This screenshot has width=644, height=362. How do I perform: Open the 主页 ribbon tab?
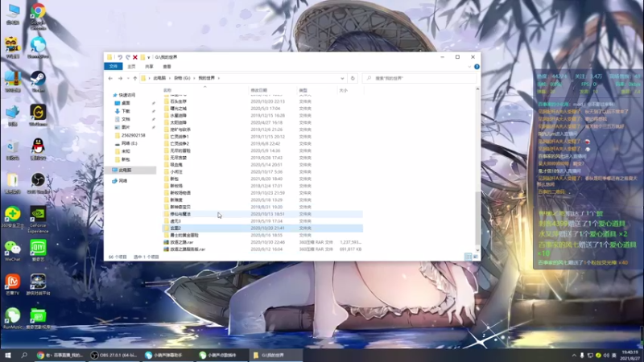pos(131,67)
